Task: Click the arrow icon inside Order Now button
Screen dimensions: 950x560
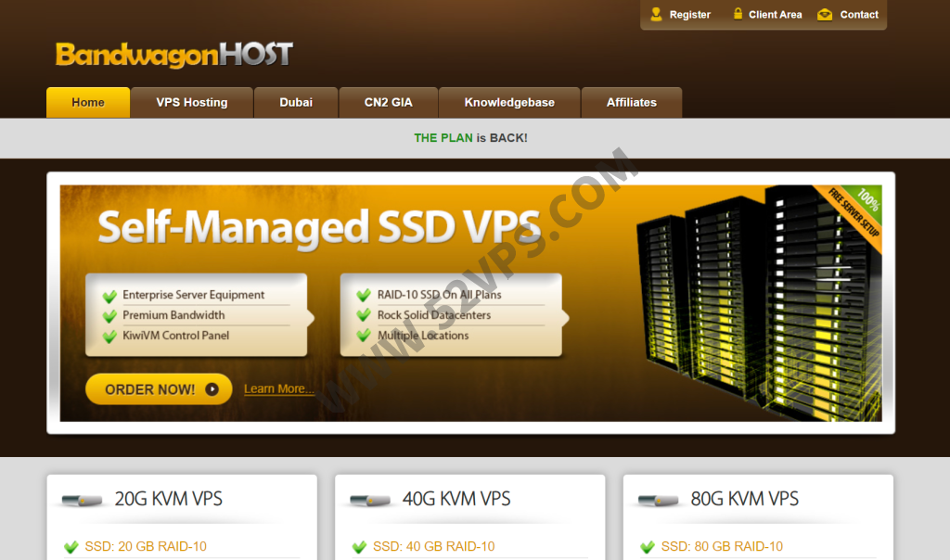Action: coord(212,389)
